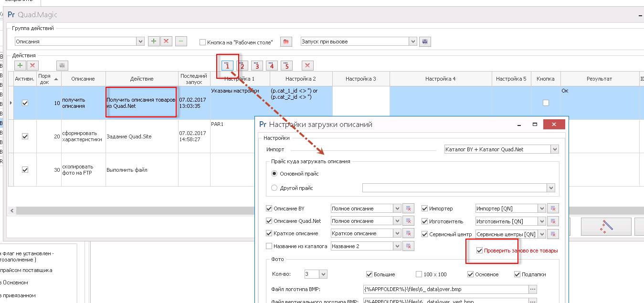
Task: Click the Результат column header
Action: coord(600,79)
